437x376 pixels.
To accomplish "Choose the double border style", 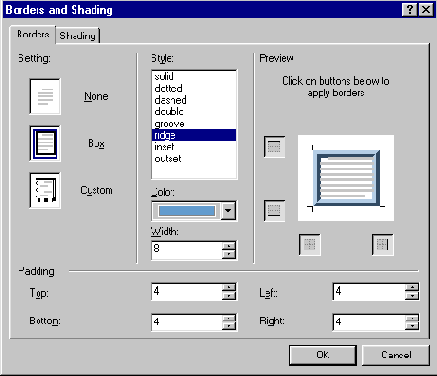I will point(194,112).
